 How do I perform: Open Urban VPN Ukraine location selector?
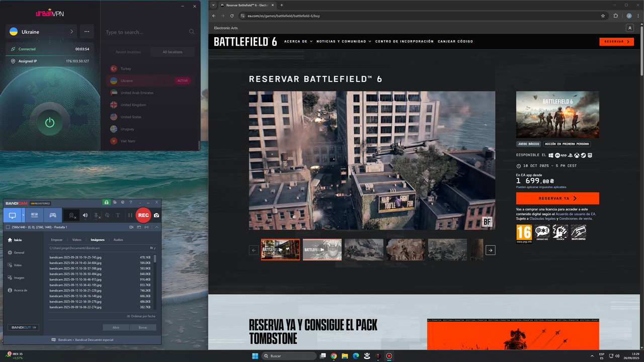[41, 32]
